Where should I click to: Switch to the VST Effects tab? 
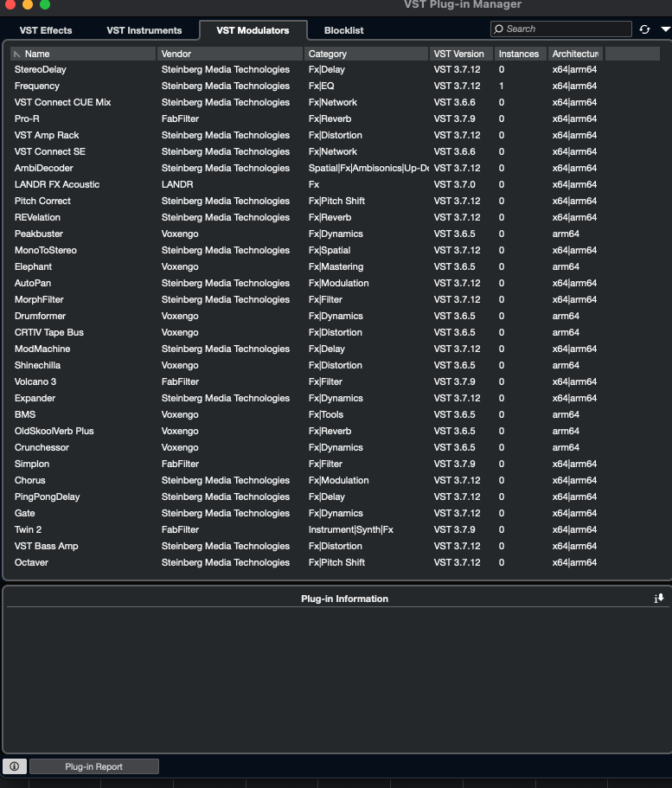[46, 30]
